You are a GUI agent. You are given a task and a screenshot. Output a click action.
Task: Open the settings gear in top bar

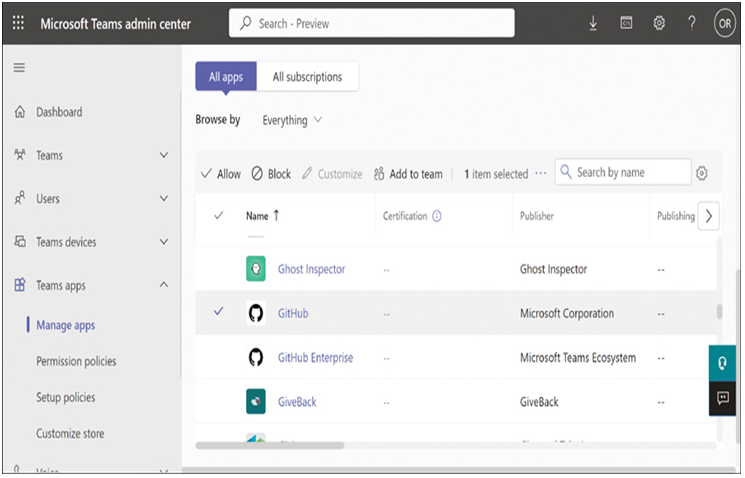pyautogui.click(x=659, y=23)
